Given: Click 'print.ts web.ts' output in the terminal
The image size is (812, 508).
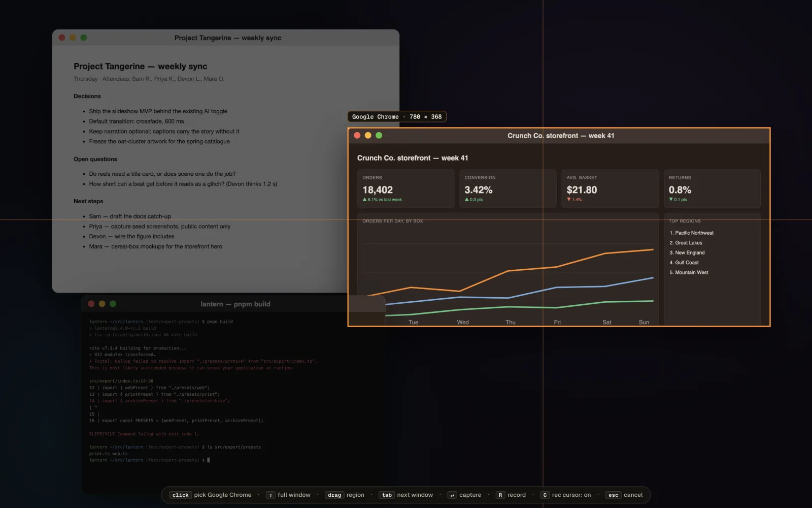Looking at the screenshot, I should point(109,454).
